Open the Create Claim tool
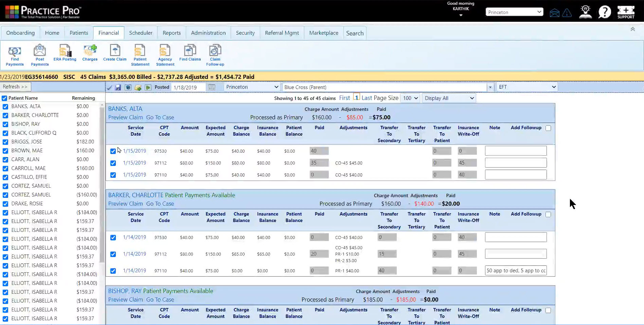644x325 pixels. [x=115, y=53]
